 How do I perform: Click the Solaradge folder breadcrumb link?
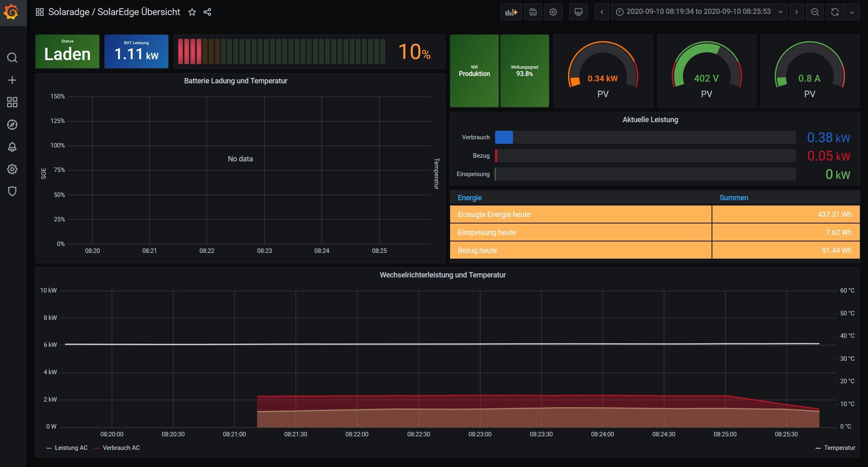[x=69, y=12]
